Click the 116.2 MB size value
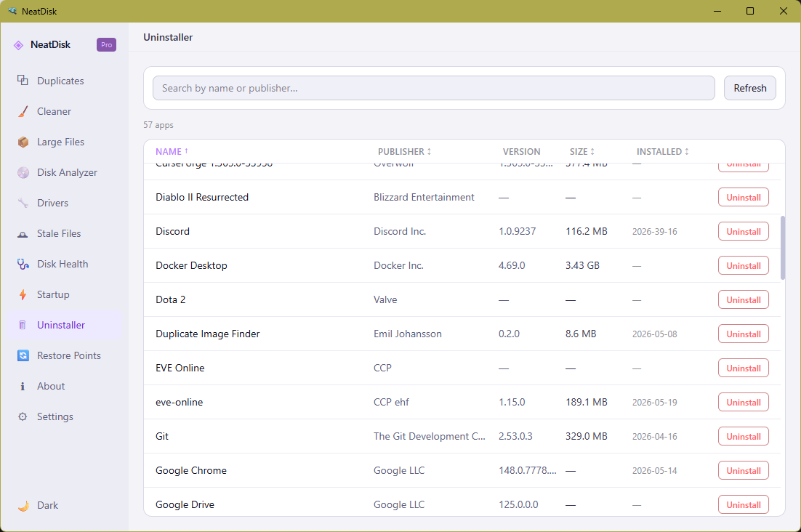Viewport: 801px width, 532px height. tap(586, 231)
